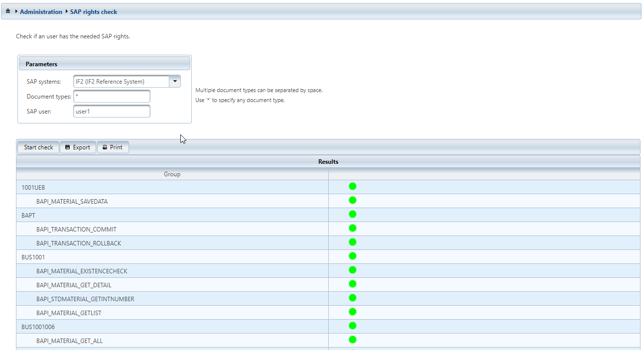Image resolution: width=644 pixels, height=350 pixels.
Task: Click the Group column header
Action: (172, 174)
